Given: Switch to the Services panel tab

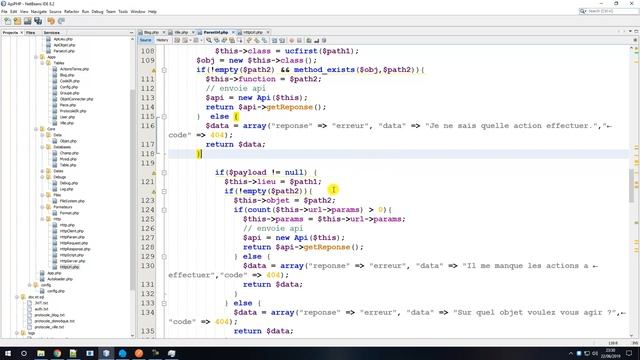Looking at the screenshot, I should pos(52,32).
